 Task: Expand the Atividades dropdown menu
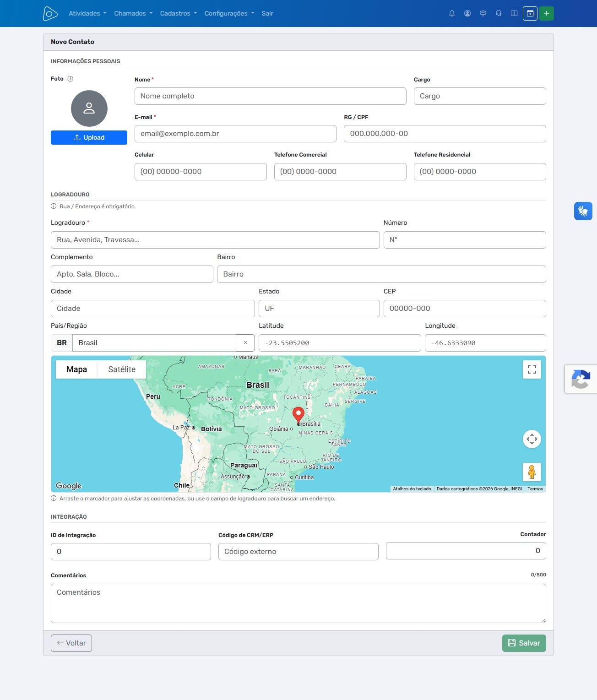pos(87,14)
